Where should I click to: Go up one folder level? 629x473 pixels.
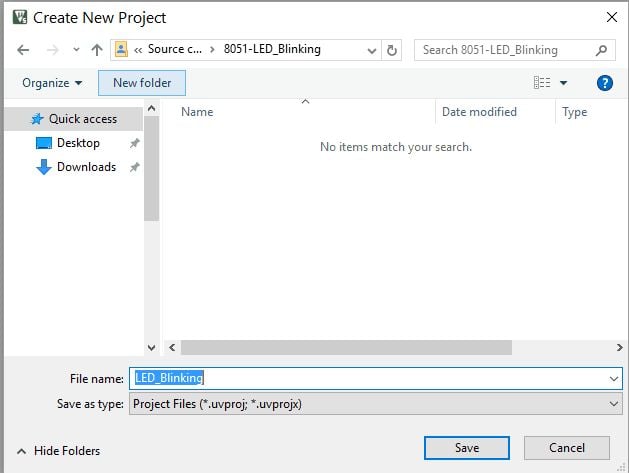pyautogui.click(x=97, y=50)
